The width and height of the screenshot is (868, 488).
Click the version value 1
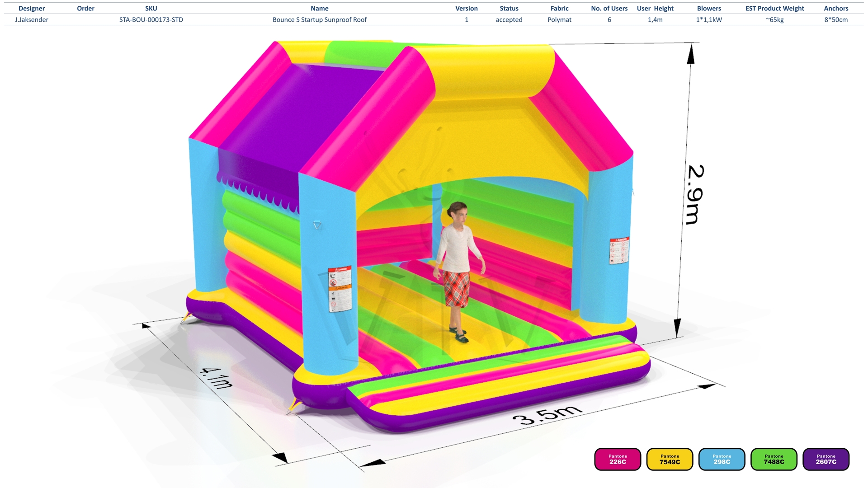click(467, 19)
